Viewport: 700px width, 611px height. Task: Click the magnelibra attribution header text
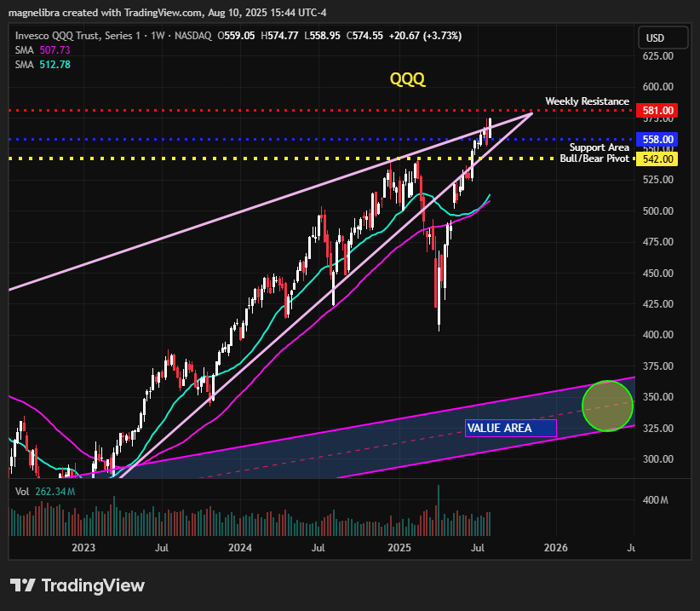click(168, 13)
